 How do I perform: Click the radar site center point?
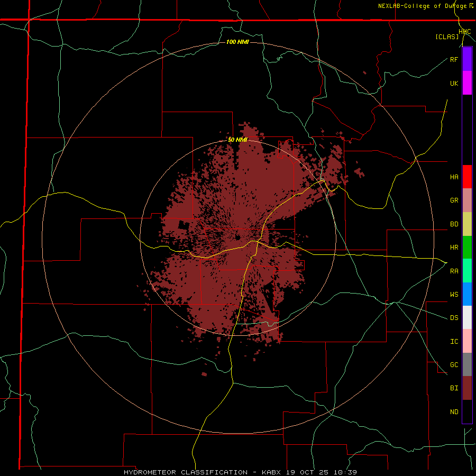click(x=237, y=237)
